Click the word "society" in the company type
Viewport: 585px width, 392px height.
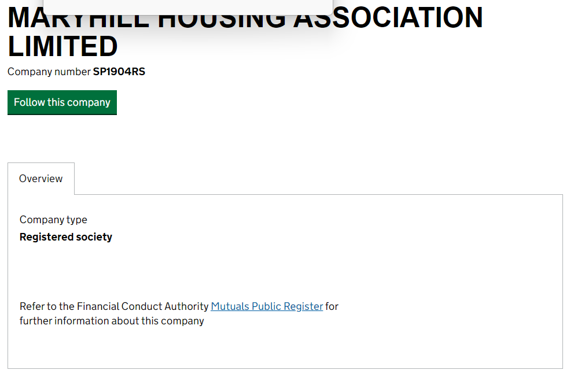94,237
